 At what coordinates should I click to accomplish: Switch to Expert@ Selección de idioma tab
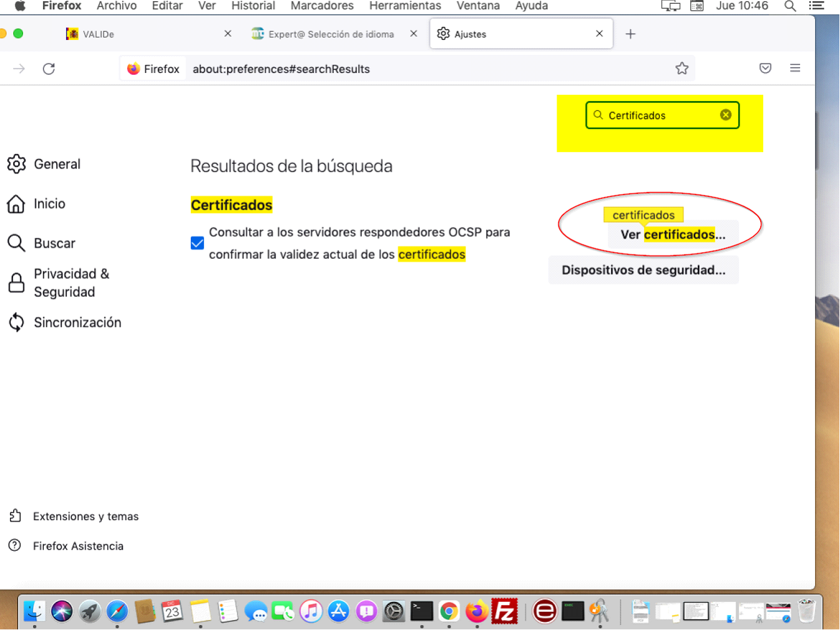pos(331,34)
